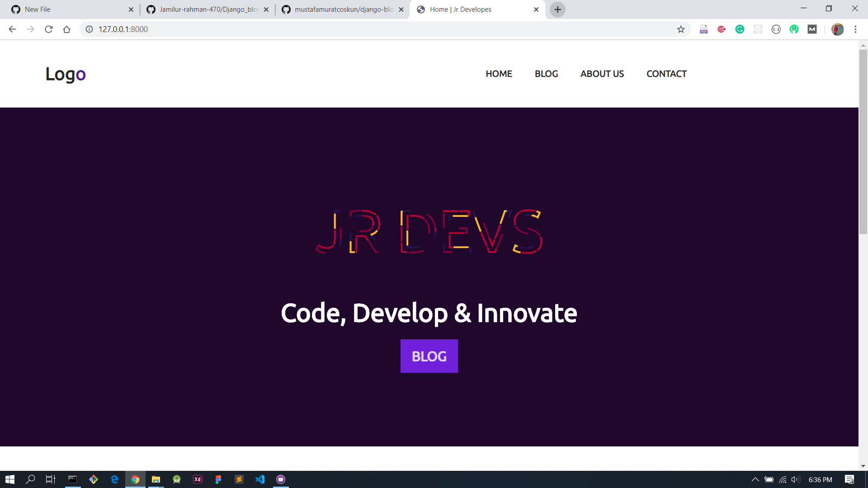This screenshot has width=868, height=488.
Task: Click the CONTACT navigation item
Action: coord(666,73)
